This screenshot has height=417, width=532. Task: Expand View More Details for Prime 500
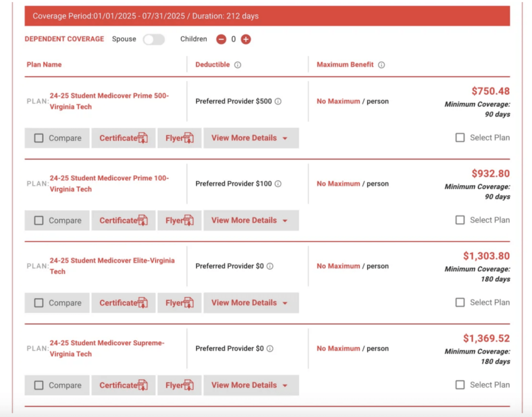[251, 138]
